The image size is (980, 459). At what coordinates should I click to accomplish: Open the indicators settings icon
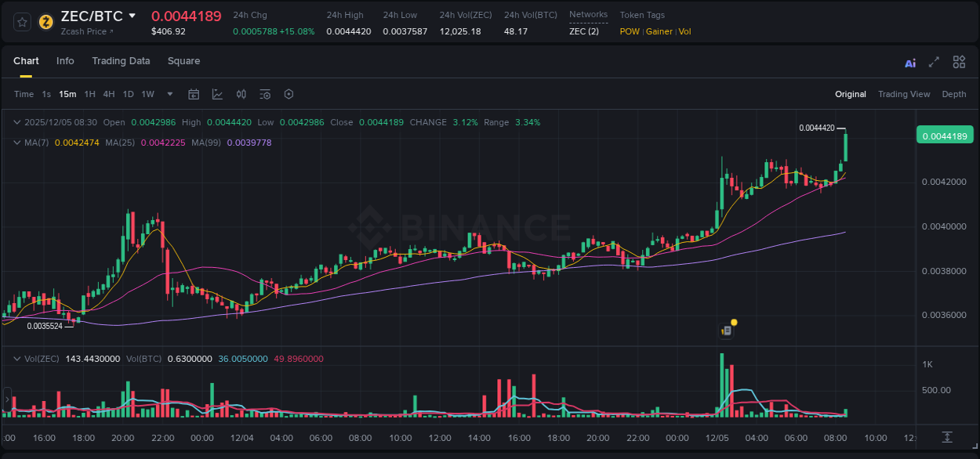pyautogui.click(x=264, y=93)
